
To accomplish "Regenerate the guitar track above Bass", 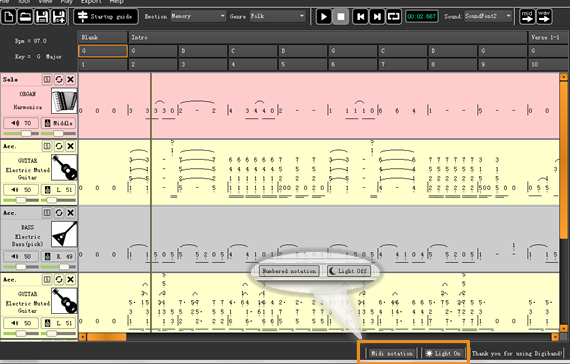I will click(59, 146).
